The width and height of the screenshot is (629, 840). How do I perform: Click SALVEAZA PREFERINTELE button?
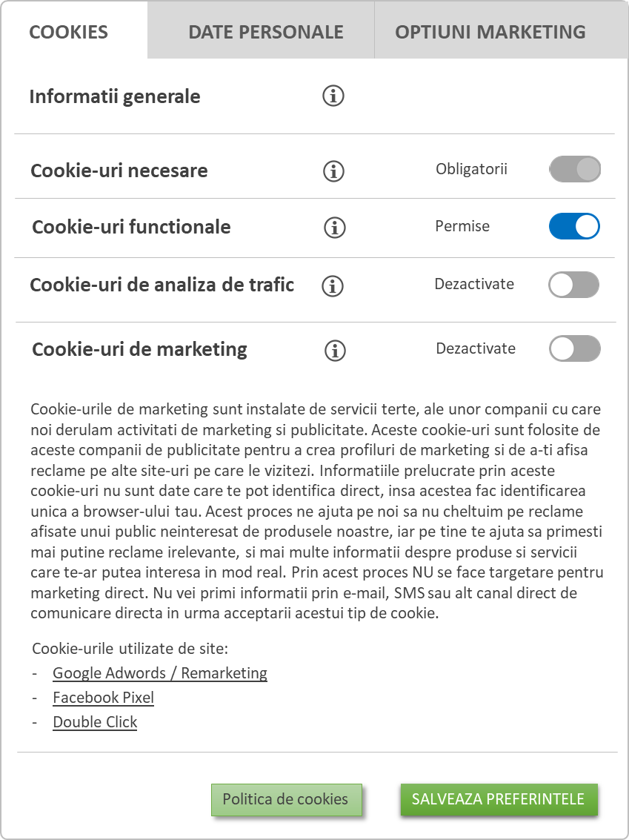click(x=499, y=799)
